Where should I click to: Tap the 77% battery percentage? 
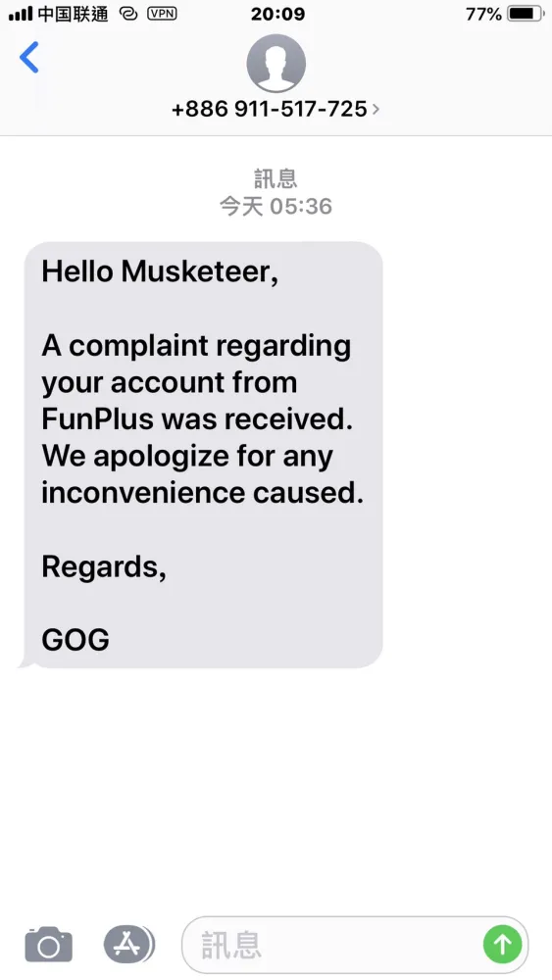[x=483, y=14]
